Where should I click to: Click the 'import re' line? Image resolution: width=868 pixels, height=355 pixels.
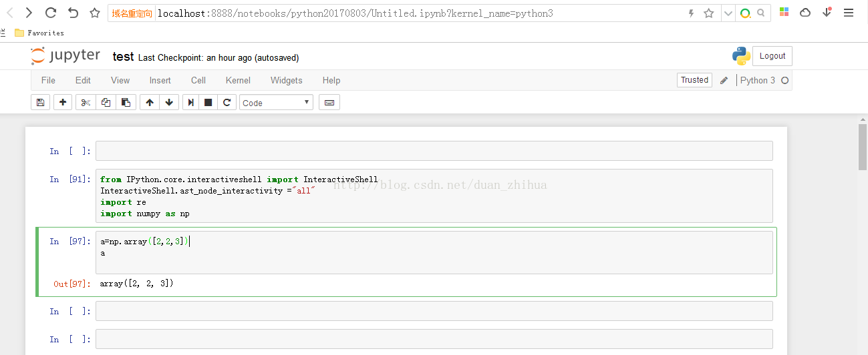pyautogui.click(x=123, y=202)
